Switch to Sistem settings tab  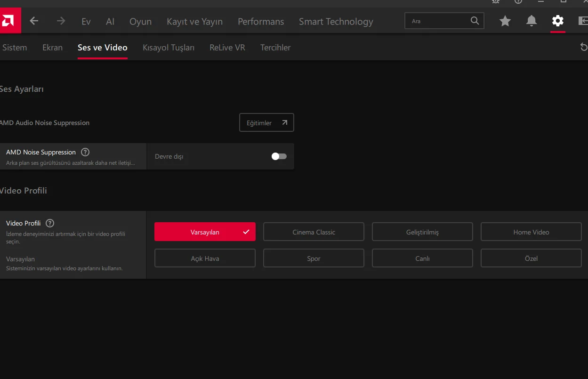[x=15, y=48]
